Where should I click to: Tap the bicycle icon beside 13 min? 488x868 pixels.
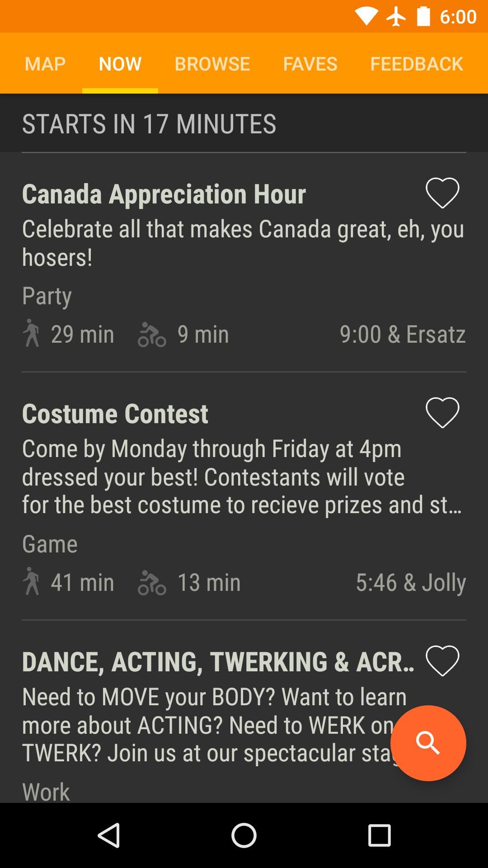tap(152, 583)
